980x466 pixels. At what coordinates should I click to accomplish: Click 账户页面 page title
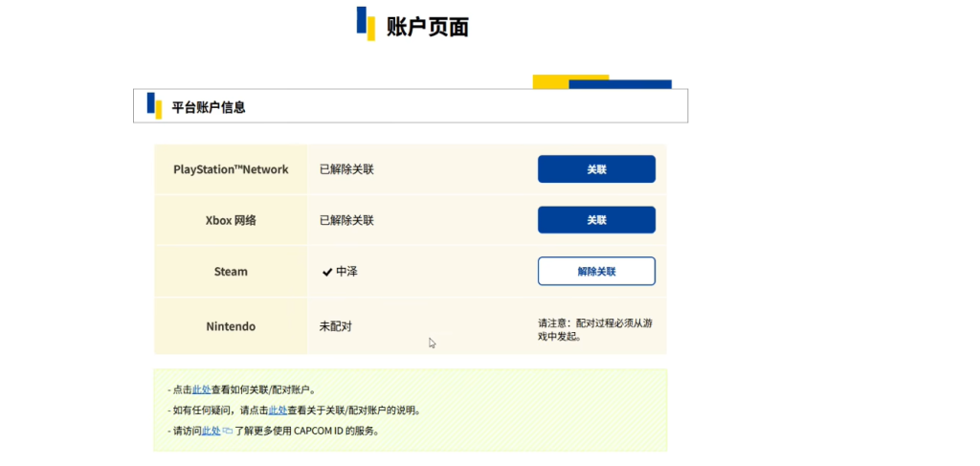pos(428,27)
